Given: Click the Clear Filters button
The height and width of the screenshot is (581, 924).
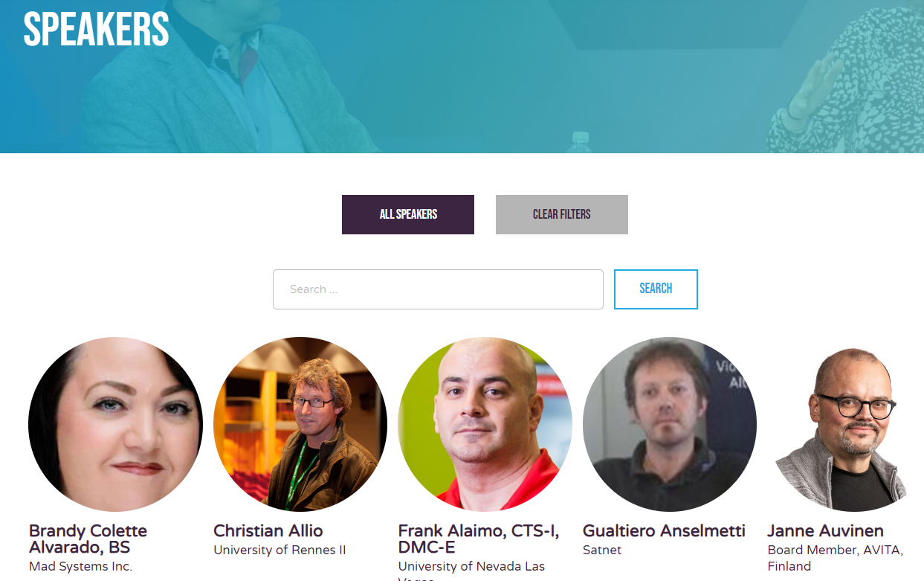Looking at the screenshot, I should coord(562,214).
